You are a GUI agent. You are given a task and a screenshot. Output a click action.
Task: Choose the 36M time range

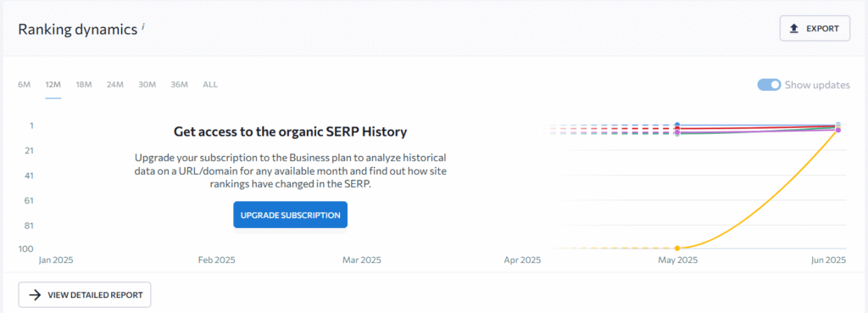click(x=180, y=85)
